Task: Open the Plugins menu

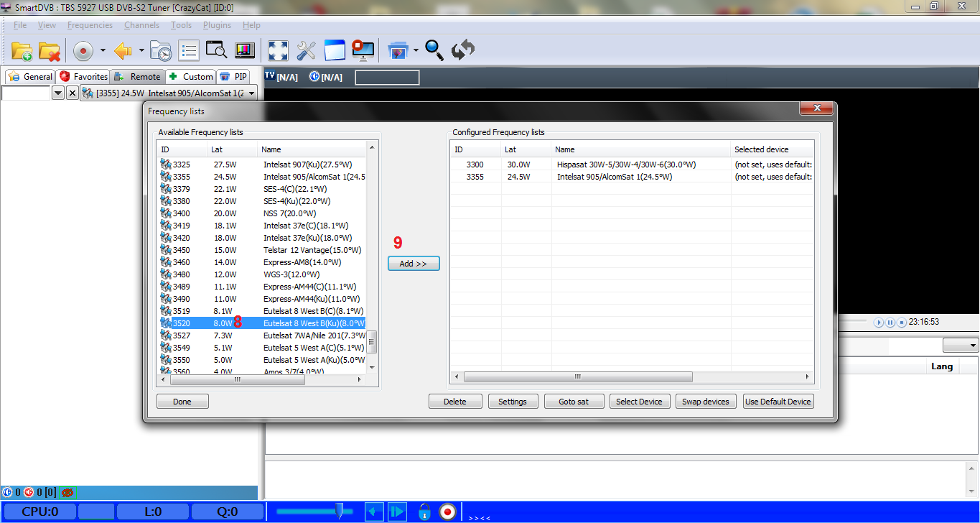Action: coord(217,25)
